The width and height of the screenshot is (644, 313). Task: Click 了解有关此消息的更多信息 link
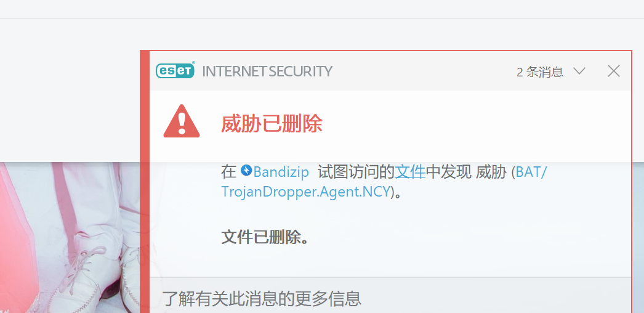262,299
